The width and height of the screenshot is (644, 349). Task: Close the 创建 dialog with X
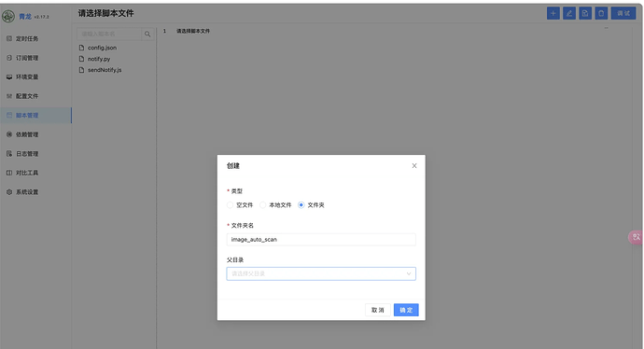414,166
